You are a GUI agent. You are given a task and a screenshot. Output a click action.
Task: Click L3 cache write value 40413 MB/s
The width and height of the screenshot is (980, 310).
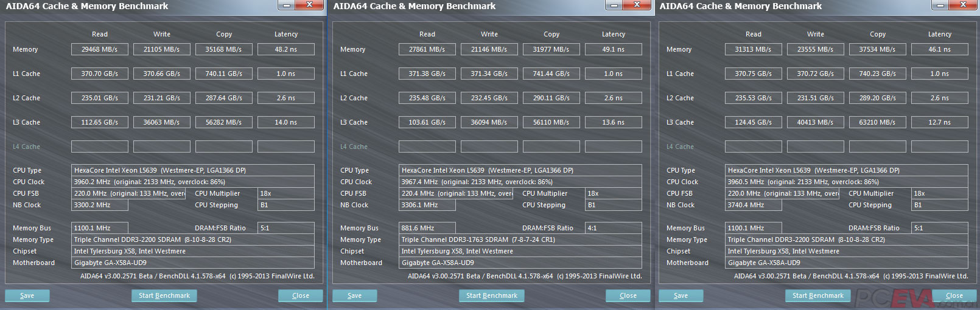tap(816, 122)
